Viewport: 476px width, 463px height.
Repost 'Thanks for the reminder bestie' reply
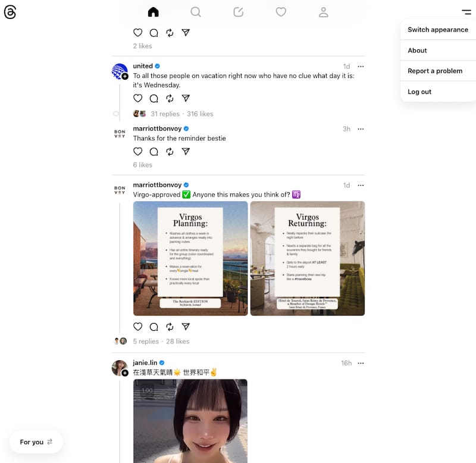pos(170,151)
